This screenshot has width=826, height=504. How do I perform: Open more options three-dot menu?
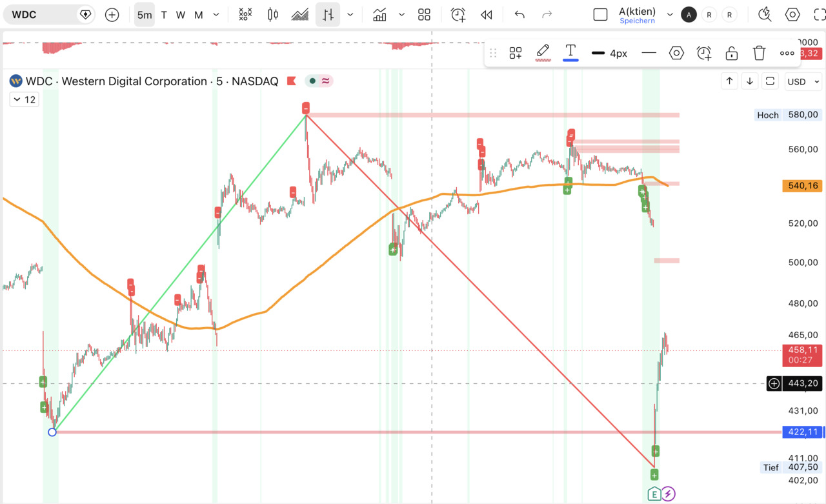[787, 53]
